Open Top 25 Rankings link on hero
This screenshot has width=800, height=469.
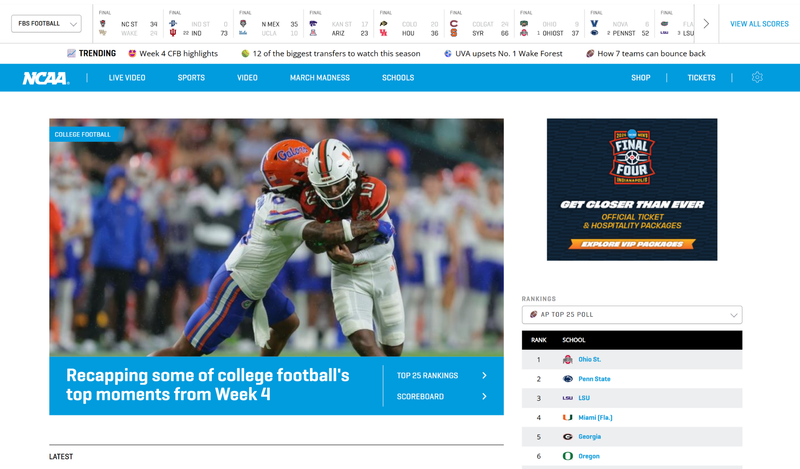point(428,376)
